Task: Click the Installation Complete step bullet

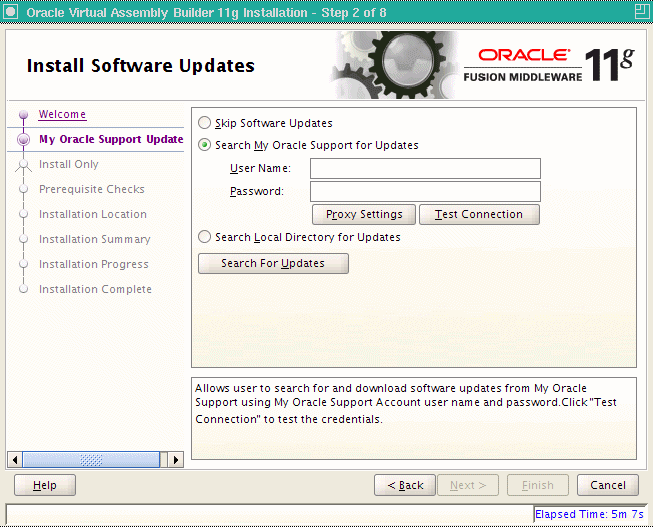Action: click(24, 289)
